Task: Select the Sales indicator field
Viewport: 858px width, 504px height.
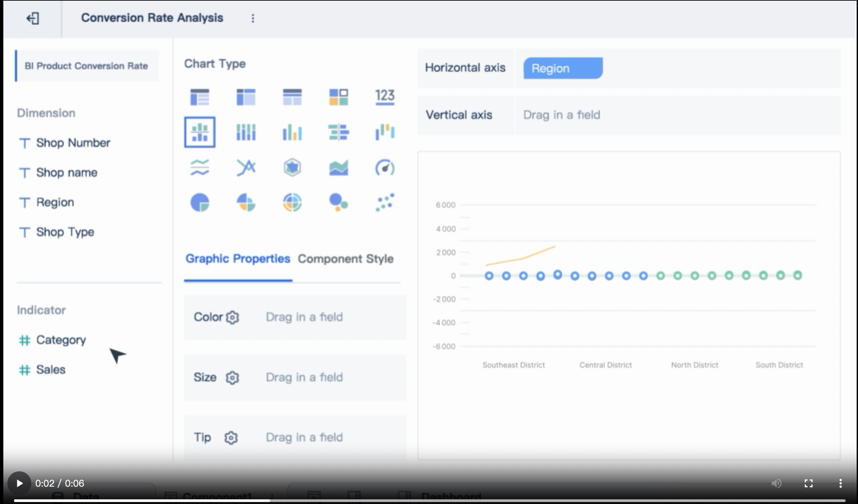Action: point(42,369)
